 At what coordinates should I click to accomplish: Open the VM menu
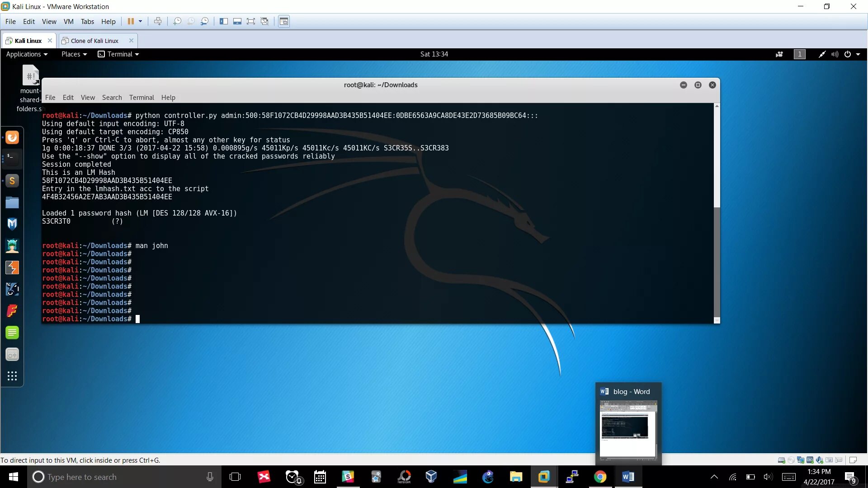(68, 21)
